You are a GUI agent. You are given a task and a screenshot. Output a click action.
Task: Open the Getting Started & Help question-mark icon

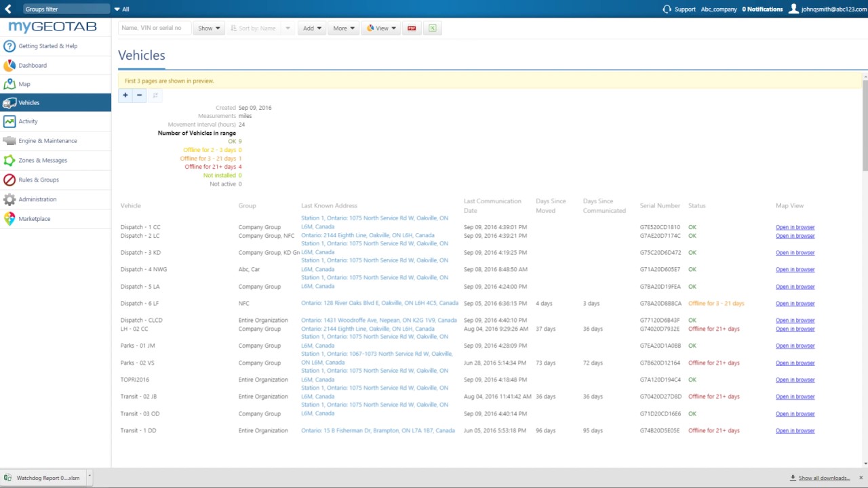click(x=9, y=46)
